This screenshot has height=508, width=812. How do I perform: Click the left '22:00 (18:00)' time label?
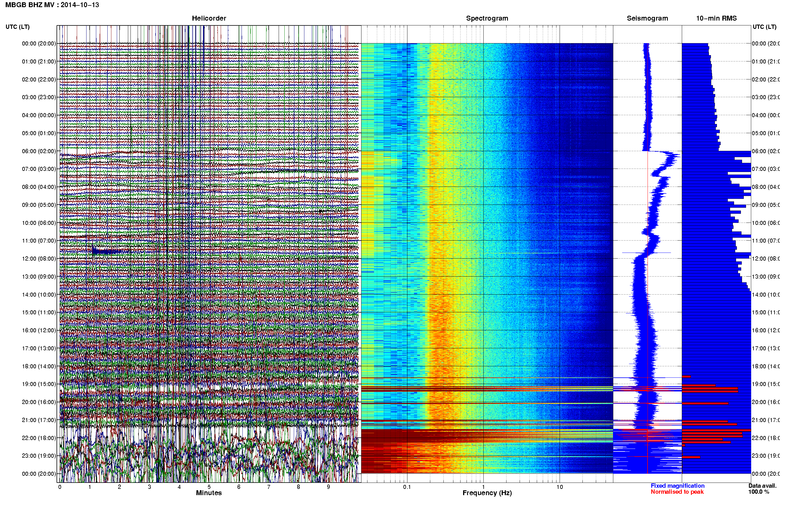39,438
